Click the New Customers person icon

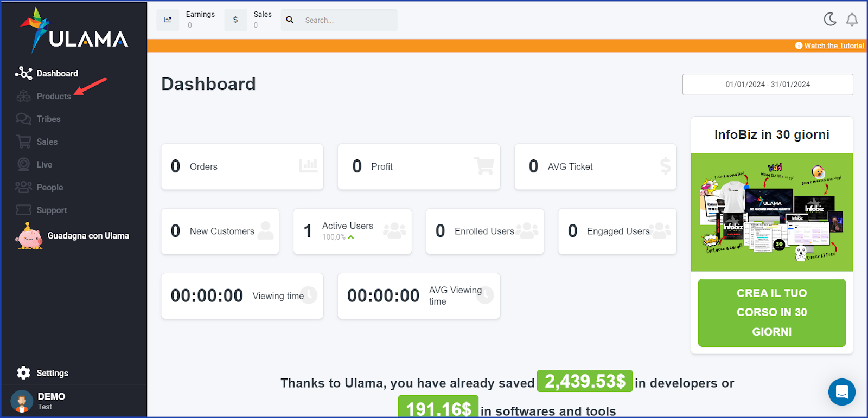pos(265,230)
